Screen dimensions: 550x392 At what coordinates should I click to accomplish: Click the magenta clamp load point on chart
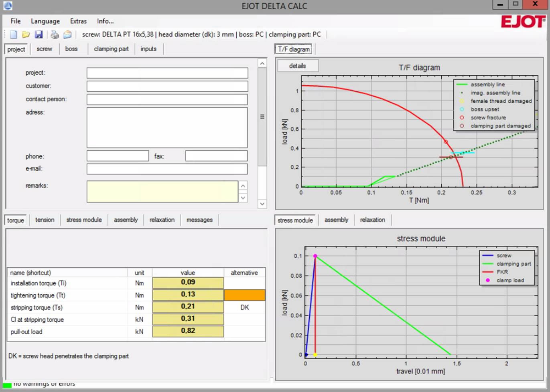(x=315, y=256)
